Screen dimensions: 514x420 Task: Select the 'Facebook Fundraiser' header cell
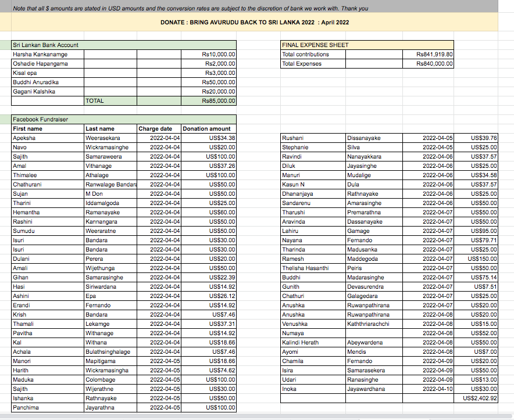pos(124,119)
